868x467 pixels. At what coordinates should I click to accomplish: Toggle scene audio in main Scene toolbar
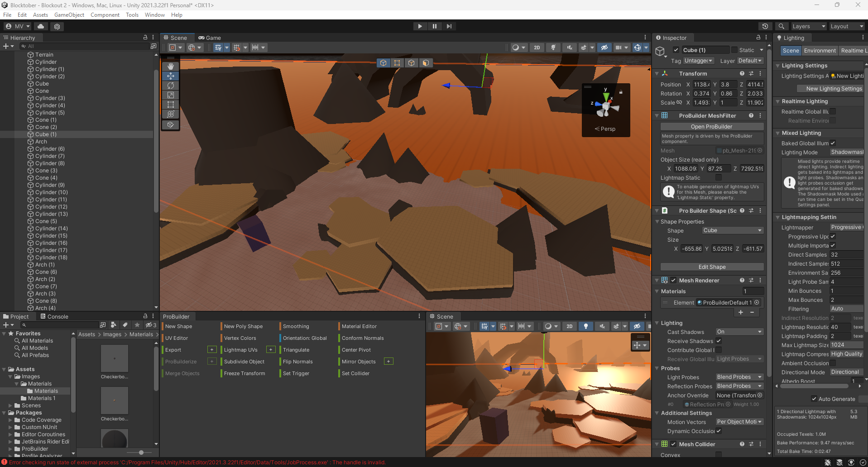click(569, 48)
